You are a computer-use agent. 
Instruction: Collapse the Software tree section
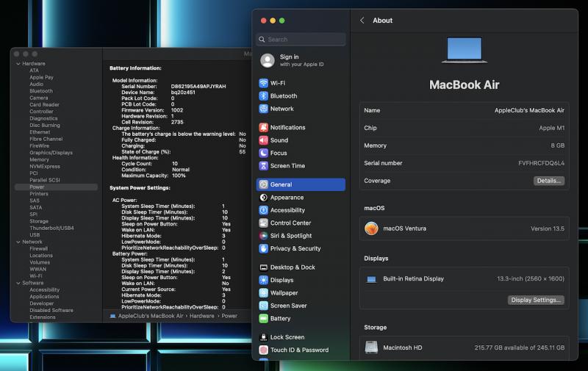(17, 283)
